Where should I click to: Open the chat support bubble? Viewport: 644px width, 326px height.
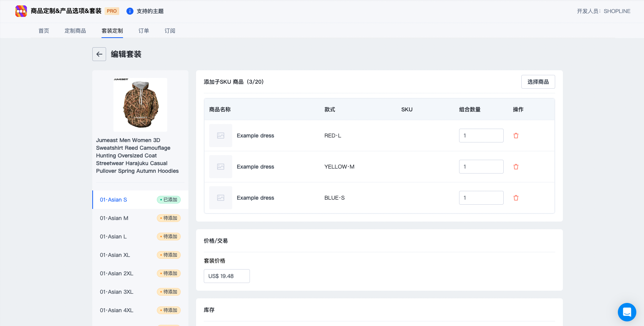(x=627, y=312)
